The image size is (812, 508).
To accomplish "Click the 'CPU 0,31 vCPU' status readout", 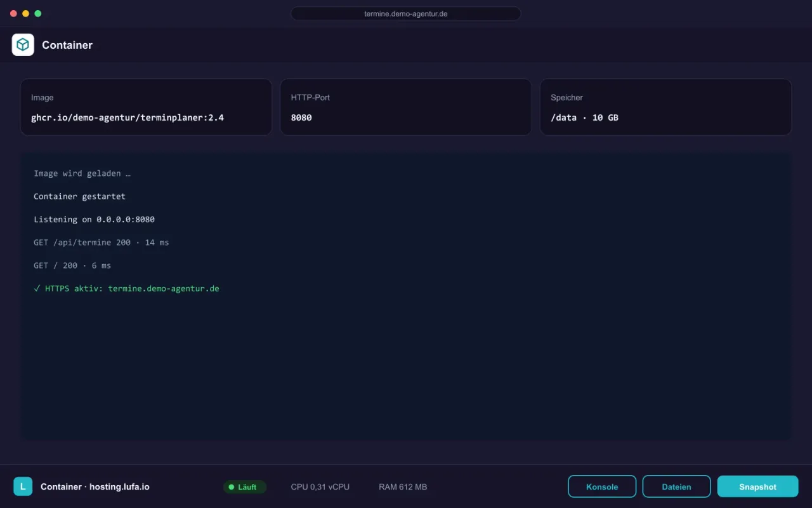I will (320, 487).
